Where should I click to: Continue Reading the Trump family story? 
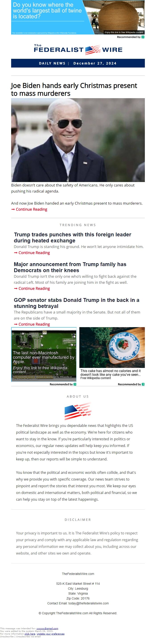pos(32,288)
